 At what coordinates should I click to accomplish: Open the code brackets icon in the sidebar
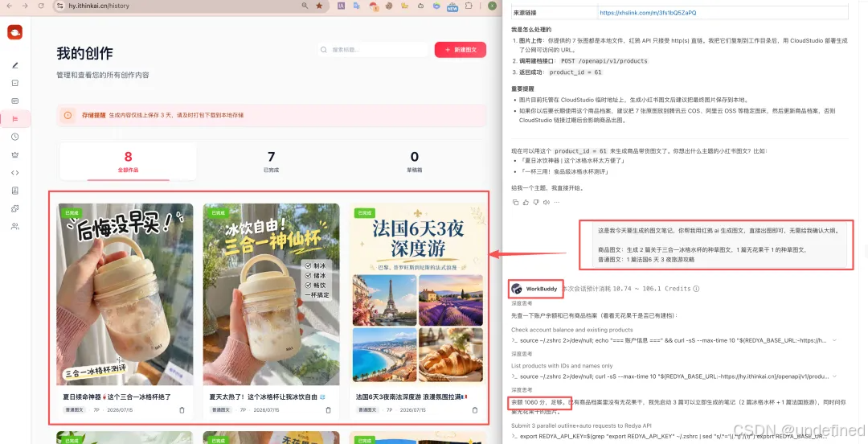click(15, 172)
